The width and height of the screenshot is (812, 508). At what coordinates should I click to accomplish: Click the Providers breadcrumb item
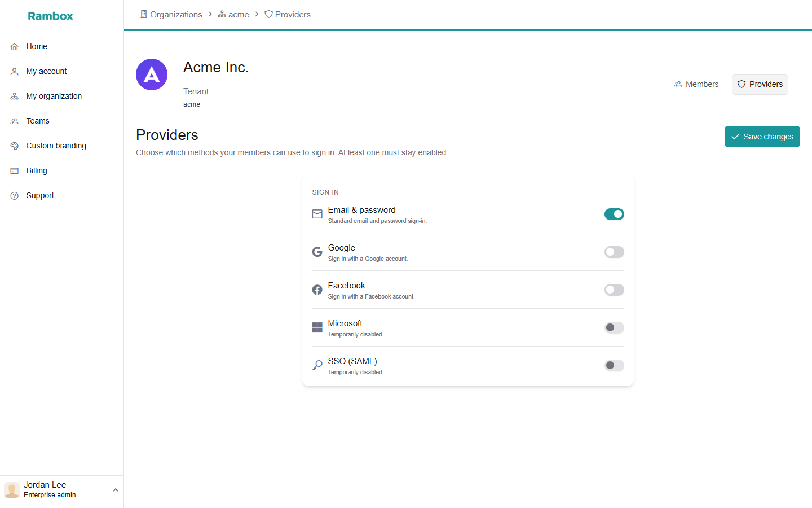(288, 14)
